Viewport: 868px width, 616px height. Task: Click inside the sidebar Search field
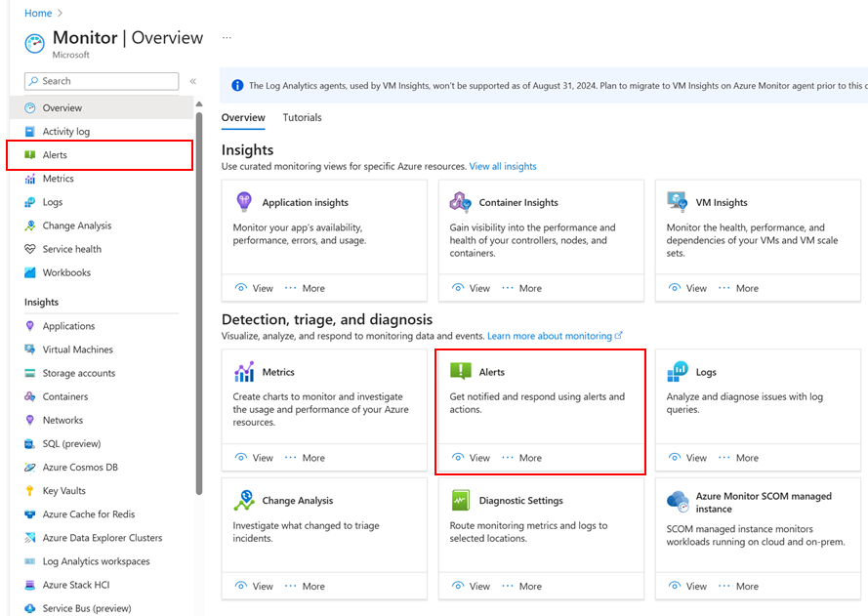click(x=101, y=81)
